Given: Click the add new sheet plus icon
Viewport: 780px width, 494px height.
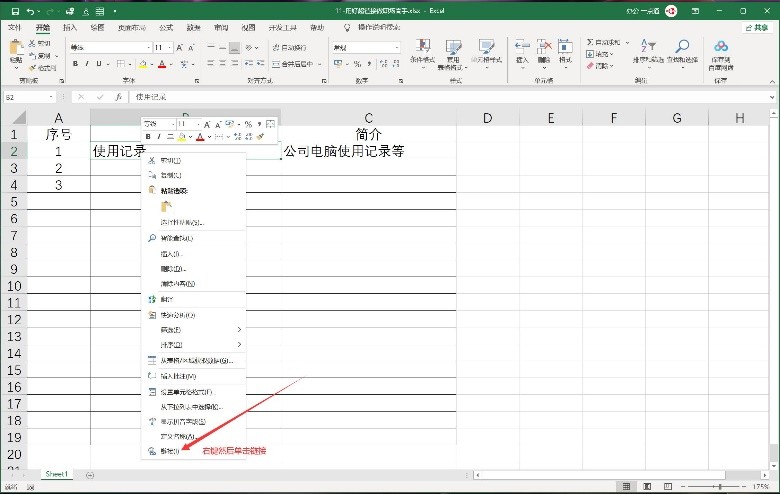Looking at the screenshot, I should (x=90, y=475).
